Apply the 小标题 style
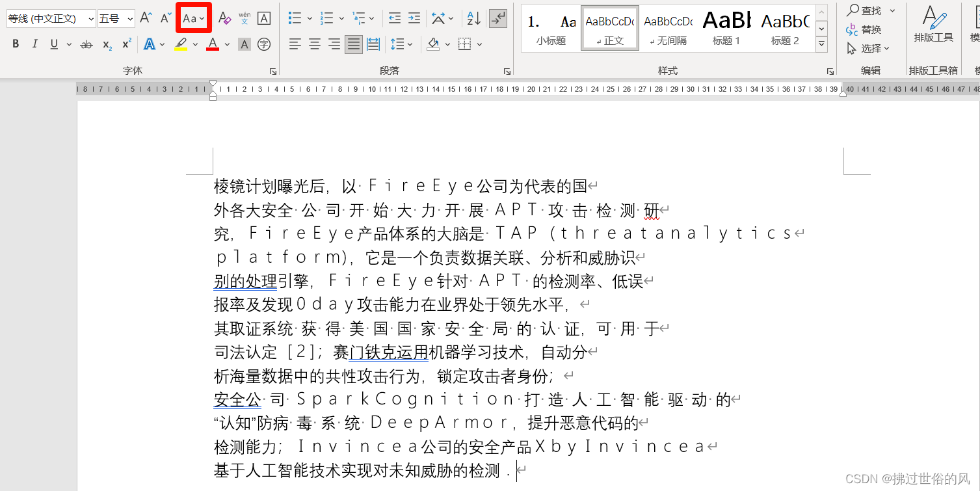Screen dimensions: 980x491 [x=551, y=28]
